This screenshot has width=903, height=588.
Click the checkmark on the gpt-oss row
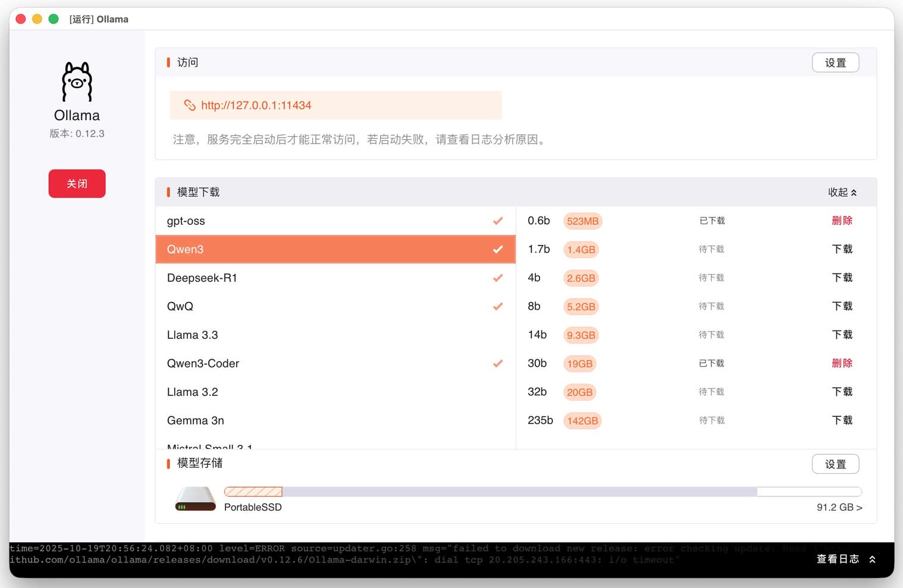coord(498,221)
